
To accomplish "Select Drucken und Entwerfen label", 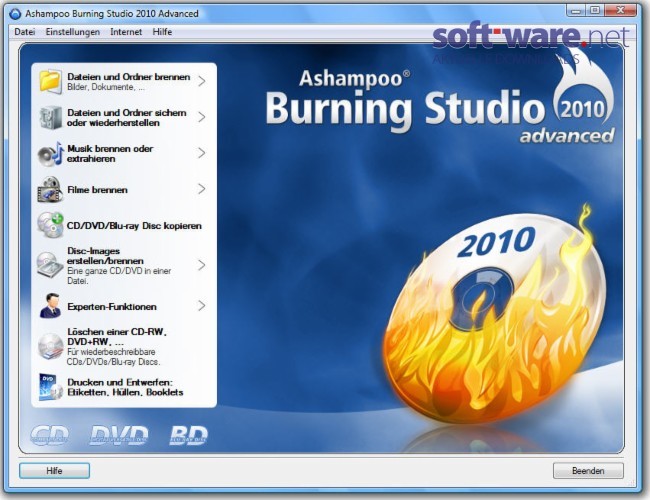I will pyautogui.click(x=125, y=387).
